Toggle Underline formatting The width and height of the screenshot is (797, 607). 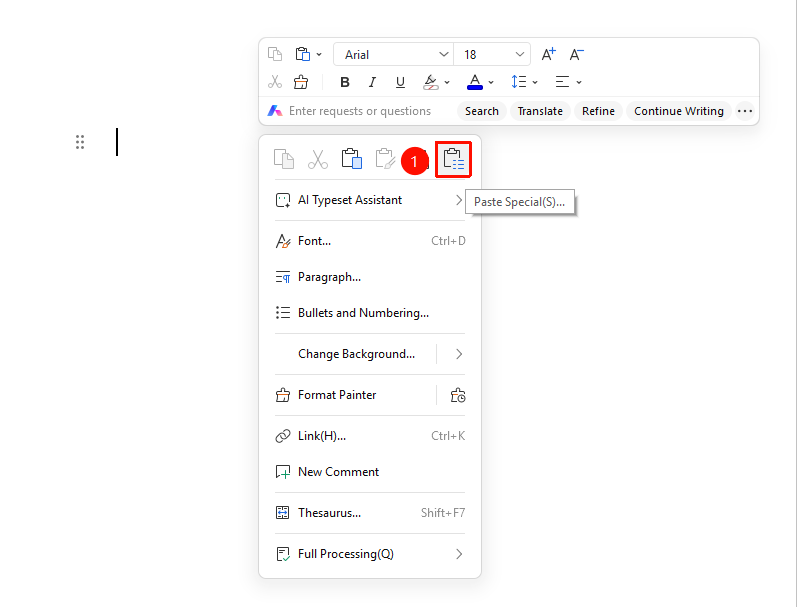click(401, 82)
